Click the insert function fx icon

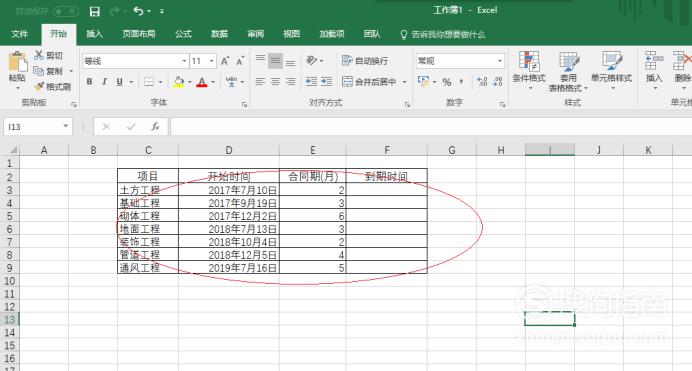tap(155, 127)
